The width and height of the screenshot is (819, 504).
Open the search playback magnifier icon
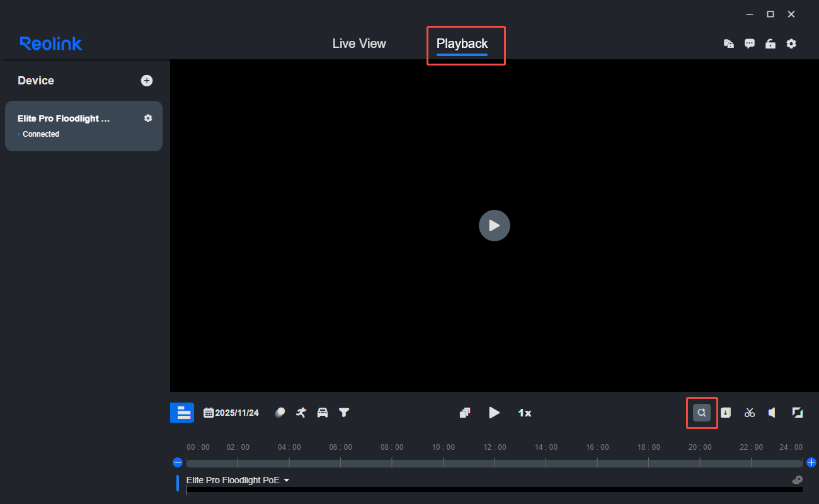click(702, 413)
